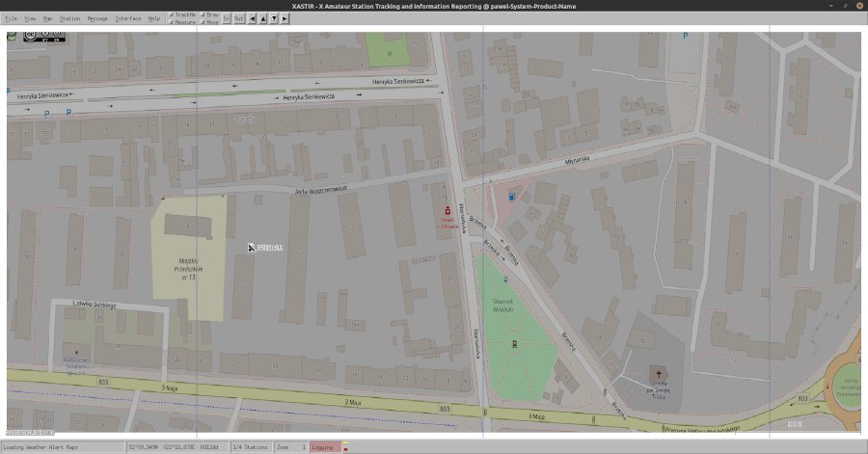Open the Interface menu
This screenshot has width=868, height=454.
pyautogui.click(x=128, y=18)
